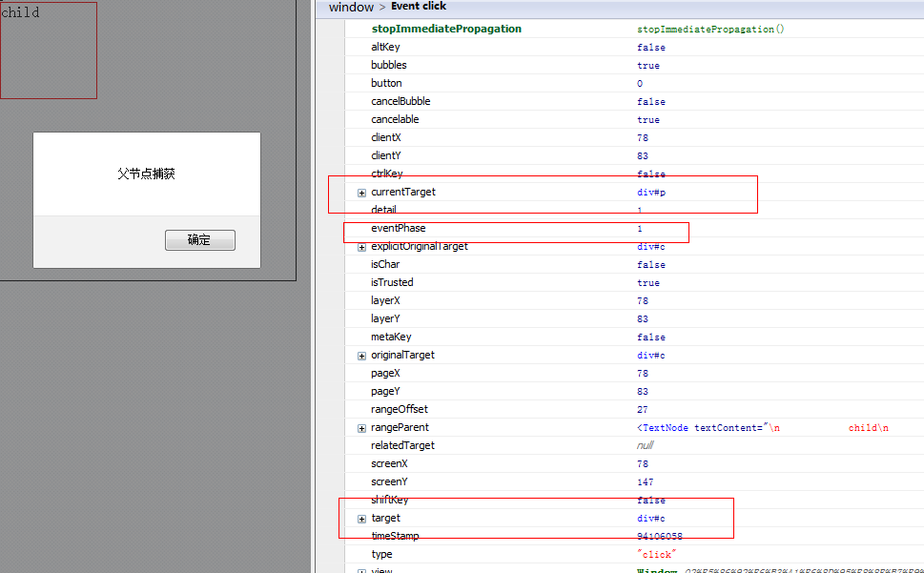Expand the explicitOriginalTarget property
This screenshot has width=924, height=573.
pyautogui.click(x=361, y=247)
